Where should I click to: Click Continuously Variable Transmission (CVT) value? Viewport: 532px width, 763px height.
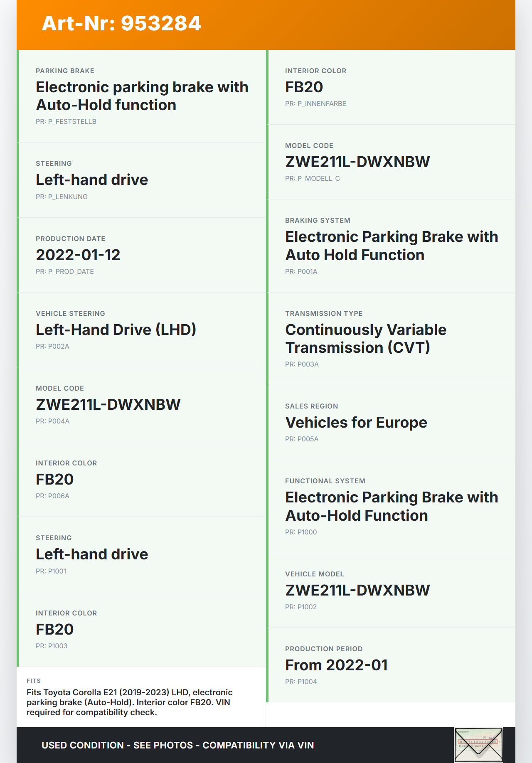(x=366, y=339)
